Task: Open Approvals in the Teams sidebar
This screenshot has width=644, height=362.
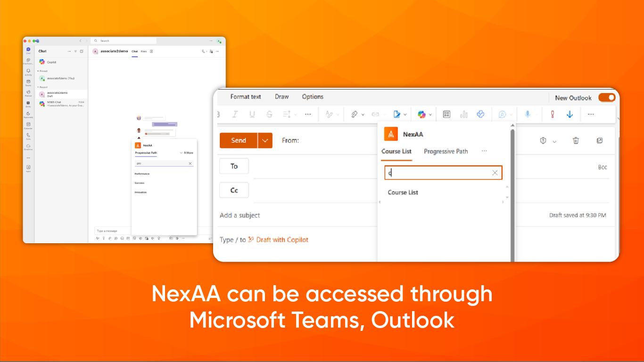Action: [x=28, y=115]
